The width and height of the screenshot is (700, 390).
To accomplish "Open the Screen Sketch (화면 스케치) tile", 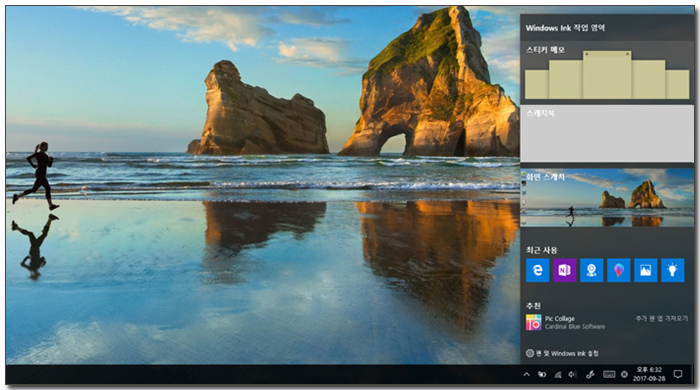I will coord(607,198).
